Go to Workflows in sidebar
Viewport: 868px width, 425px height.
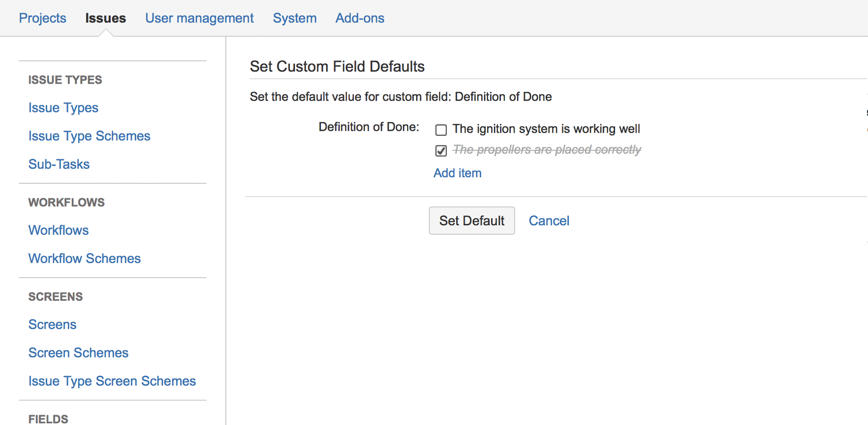[58, 230]
